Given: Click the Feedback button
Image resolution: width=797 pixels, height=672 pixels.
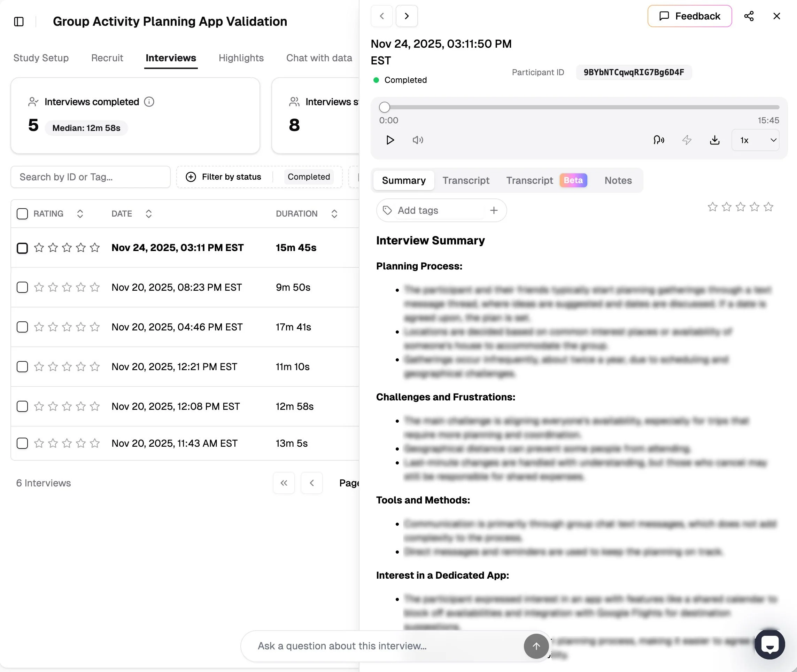Looking at the screenshot, I should click(x=689, y=16).
